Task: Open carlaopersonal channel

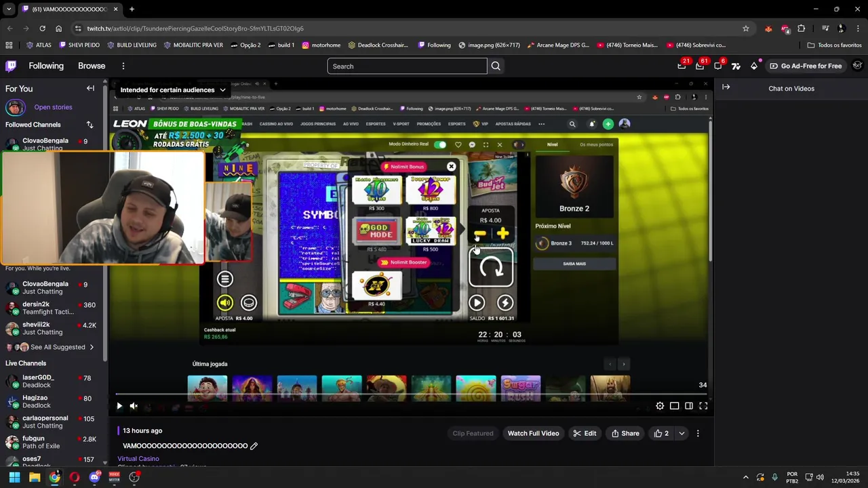Action: point(52,422)
